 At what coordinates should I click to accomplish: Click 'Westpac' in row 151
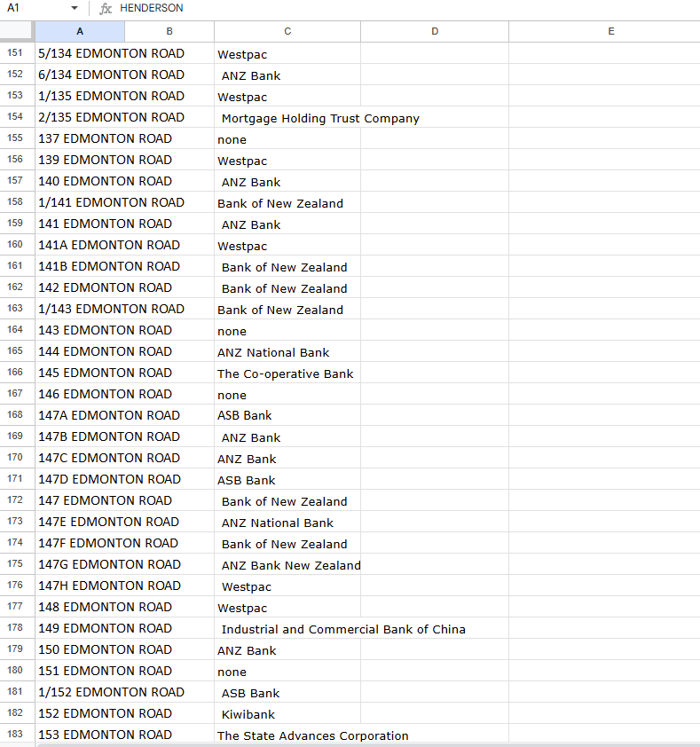(287, 54)
